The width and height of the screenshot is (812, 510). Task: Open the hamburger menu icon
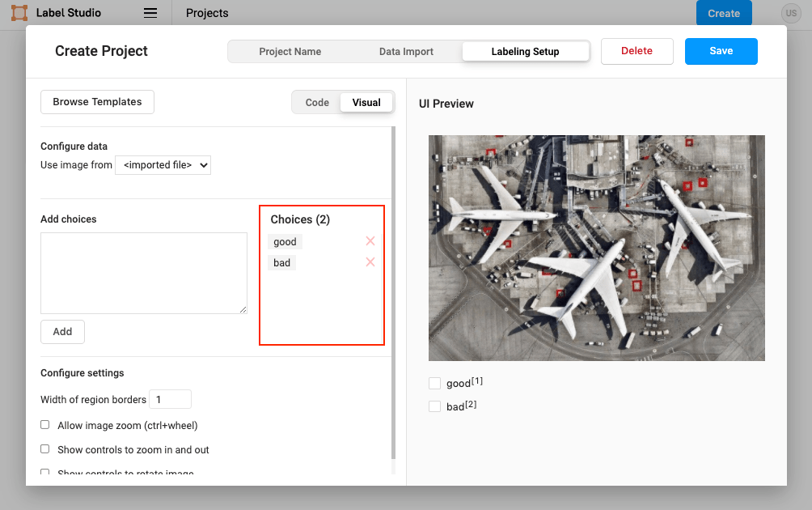point(150,13)
